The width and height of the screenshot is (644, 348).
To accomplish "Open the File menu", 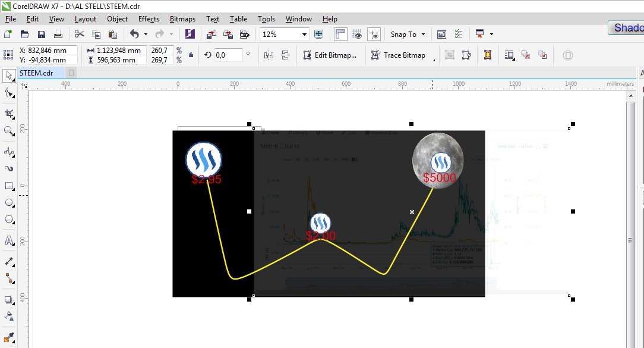I will click(x=11, y=19).
